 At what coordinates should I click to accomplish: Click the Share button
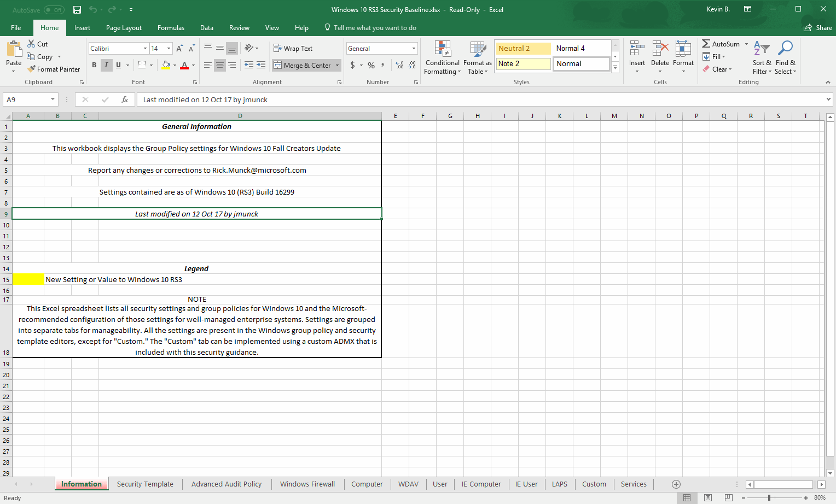(818, 28)
